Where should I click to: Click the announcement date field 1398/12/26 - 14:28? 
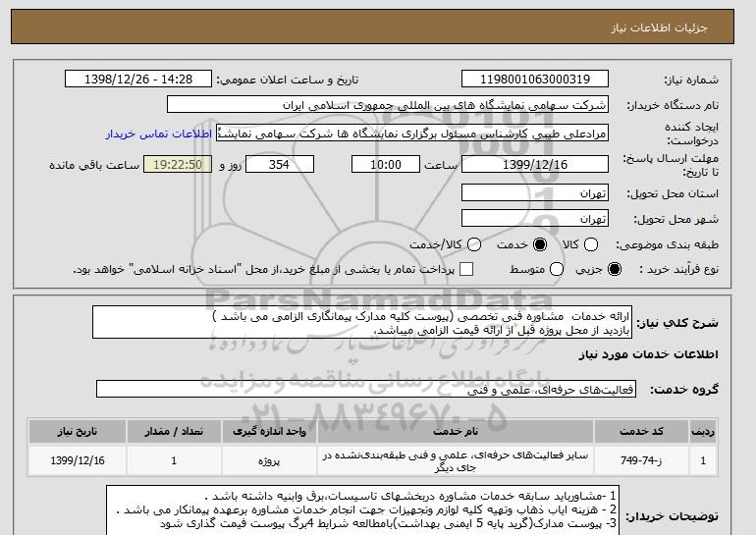coord(138,80)
